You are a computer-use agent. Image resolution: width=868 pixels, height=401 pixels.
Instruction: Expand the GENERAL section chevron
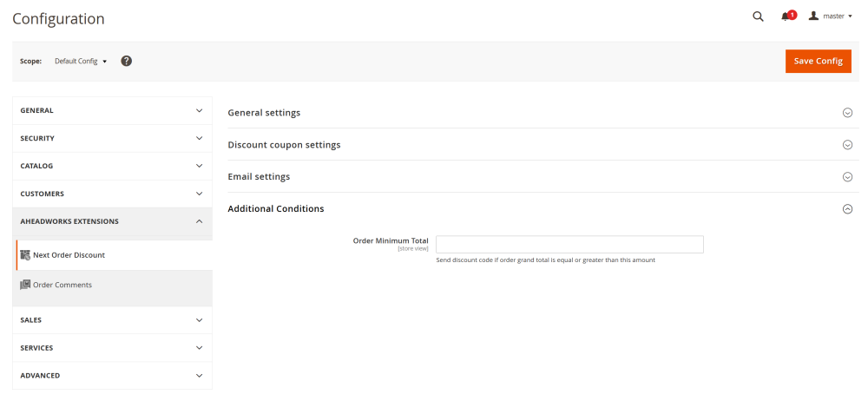pyautogui.click(x=200, y=110)
